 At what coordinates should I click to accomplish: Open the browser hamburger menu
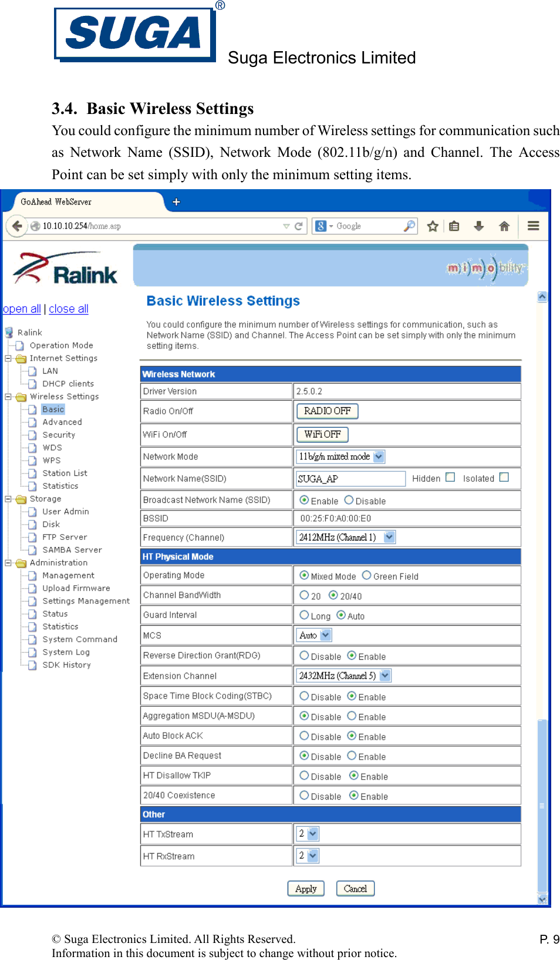(x=533, y=226)
